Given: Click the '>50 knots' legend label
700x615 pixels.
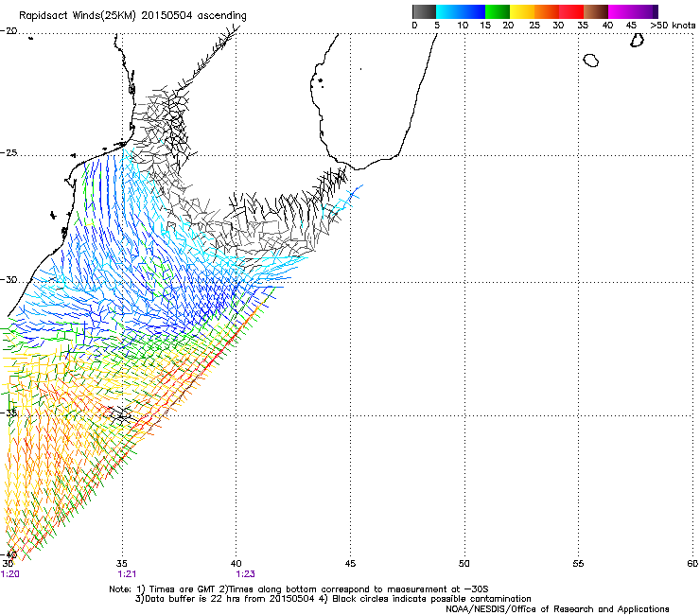Looking at the screenshot, I should pyautogui.click(x=673, y=26).
